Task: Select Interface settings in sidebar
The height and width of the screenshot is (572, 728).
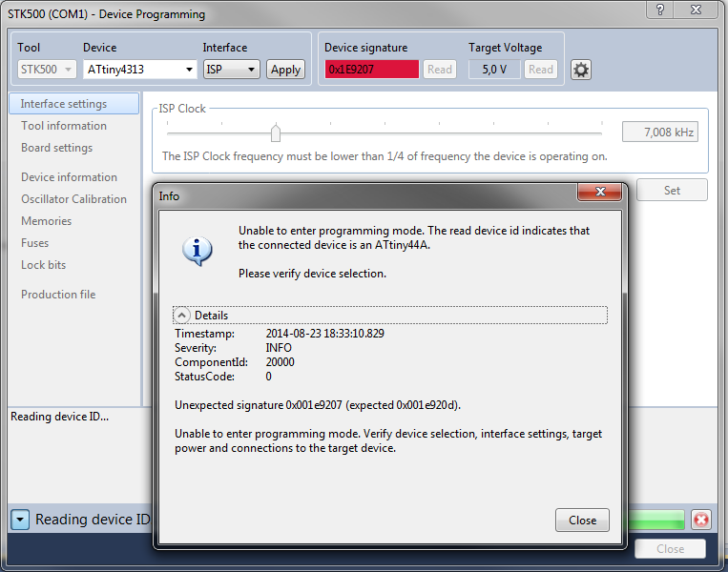Action: pyautogui.click(x=73, y=104)
